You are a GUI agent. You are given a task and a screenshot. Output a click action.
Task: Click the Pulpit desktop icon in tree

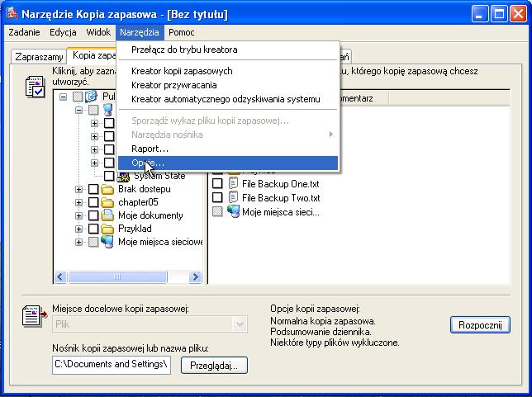(91, 97)
